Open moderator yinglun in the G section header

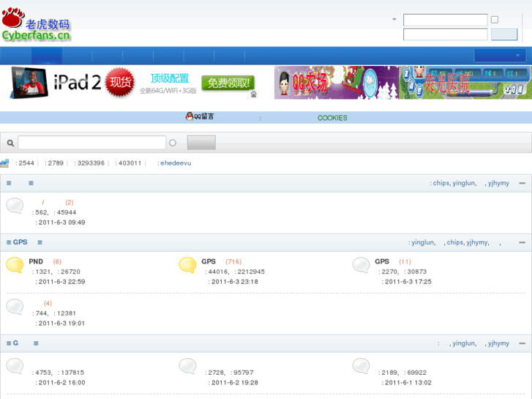pos(464,343)
